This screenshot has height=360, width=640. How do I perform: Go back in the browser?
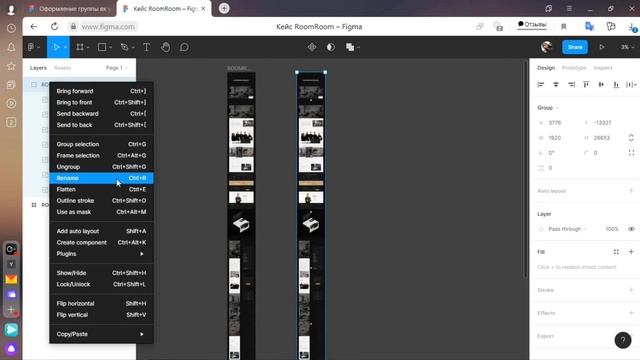(x=34, y=27)
